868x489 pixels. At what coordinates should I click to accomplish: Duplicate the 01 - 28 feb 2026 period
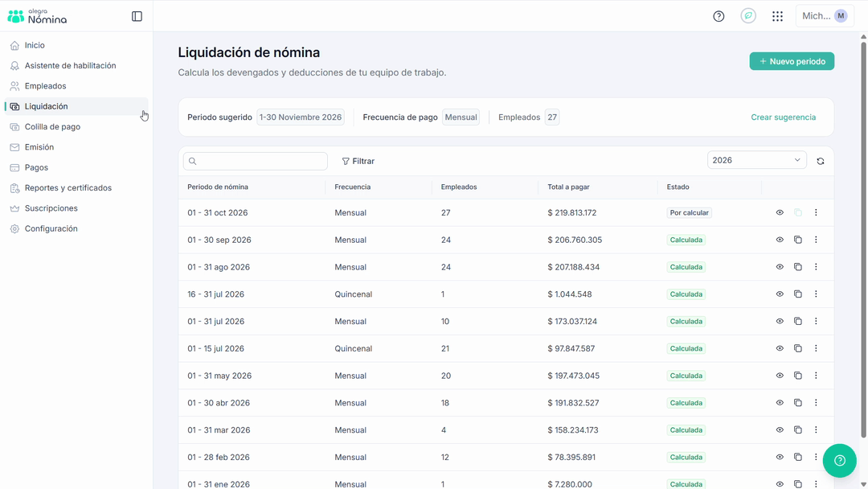[x=798, y=457]
